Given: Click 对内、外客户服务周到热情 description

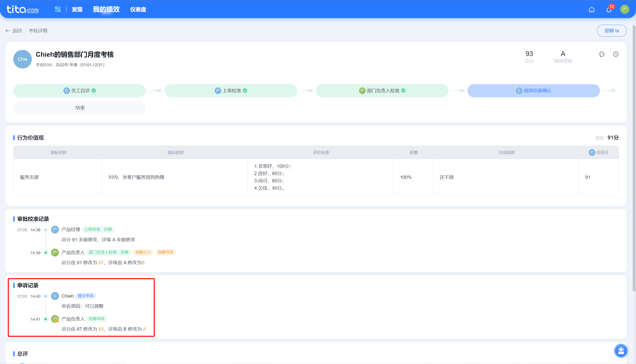Looking at the screenshot, I should point(136,177).
